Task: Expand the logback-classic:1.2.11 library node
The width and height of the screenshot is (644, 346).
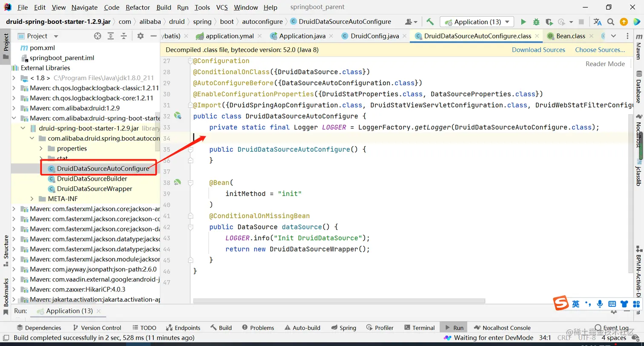Action: (14, 88)
